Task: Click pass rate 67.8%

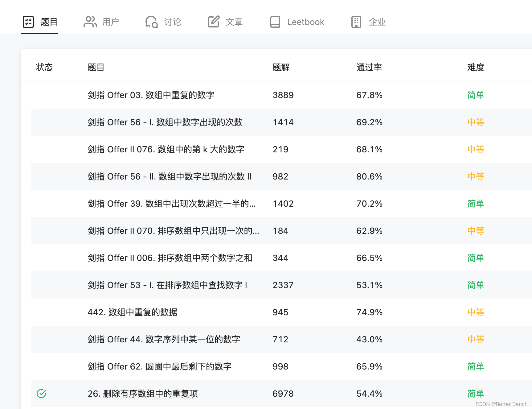Action: coord(369,95)
